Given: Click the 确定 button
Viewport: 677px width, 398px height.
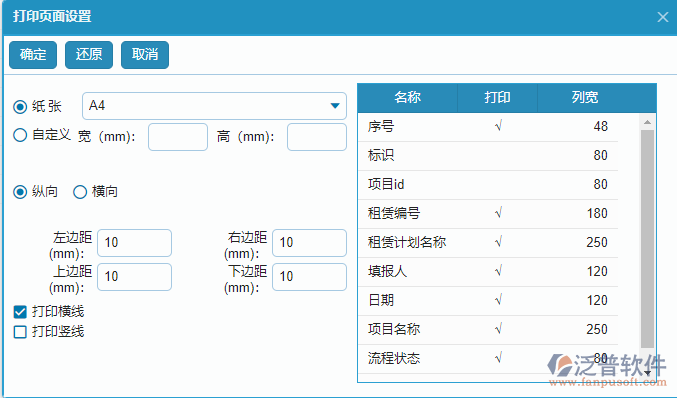Looking at the screenshot, I should tap(33, 55).
